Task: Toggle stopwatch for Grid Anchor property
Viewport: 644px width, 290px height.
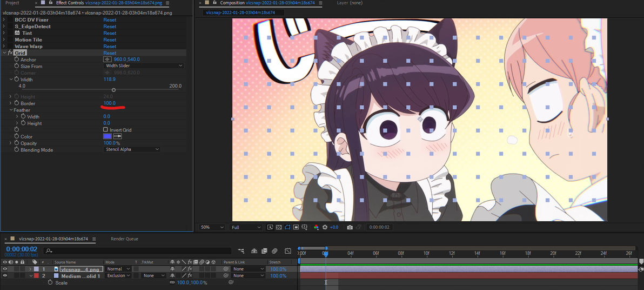Action: (17, 59)
